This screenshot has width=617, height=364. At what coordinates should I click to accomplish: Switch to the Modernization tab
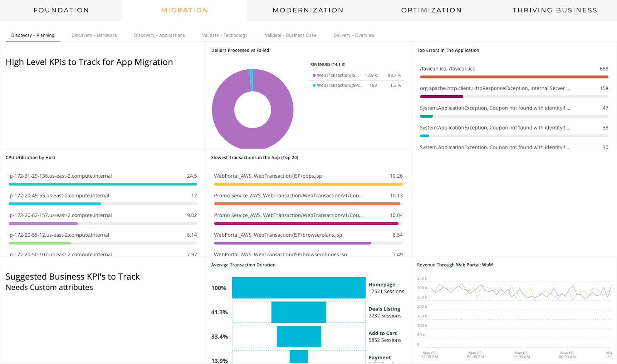coord(308,10)
